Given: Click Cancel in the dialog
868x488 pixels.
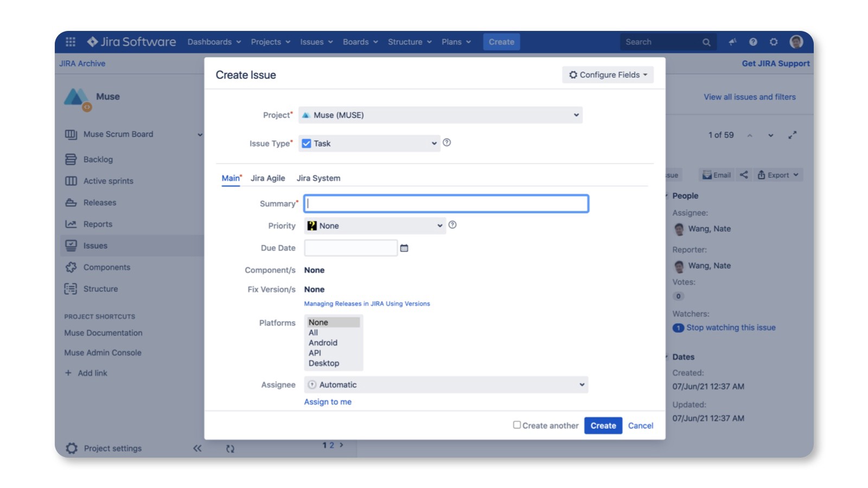Looking at the screenshot, I should [x=641, y=426].
